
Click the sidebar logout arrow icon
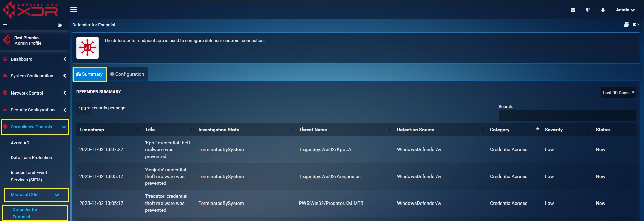[60, 25]
